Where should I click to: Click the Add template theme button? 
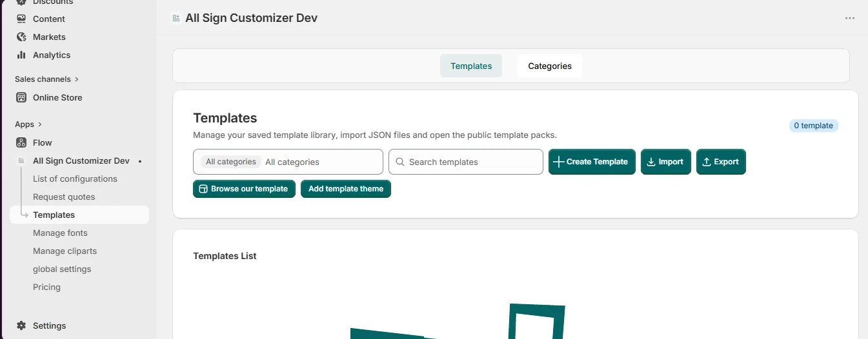click(346, 189)
